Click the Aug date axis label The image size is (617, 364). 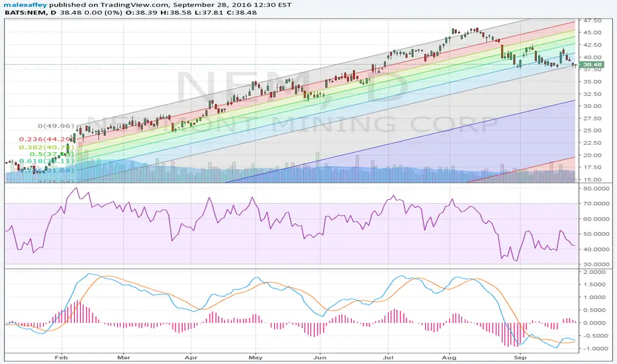point(449,357)
